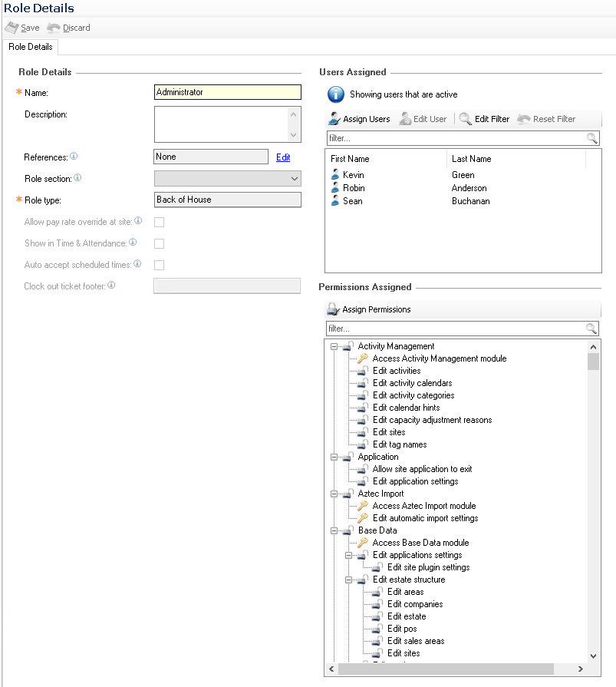616x687 pixels.
Task: Check Auto accept scheduled times box
Action: tap(160, 265)
